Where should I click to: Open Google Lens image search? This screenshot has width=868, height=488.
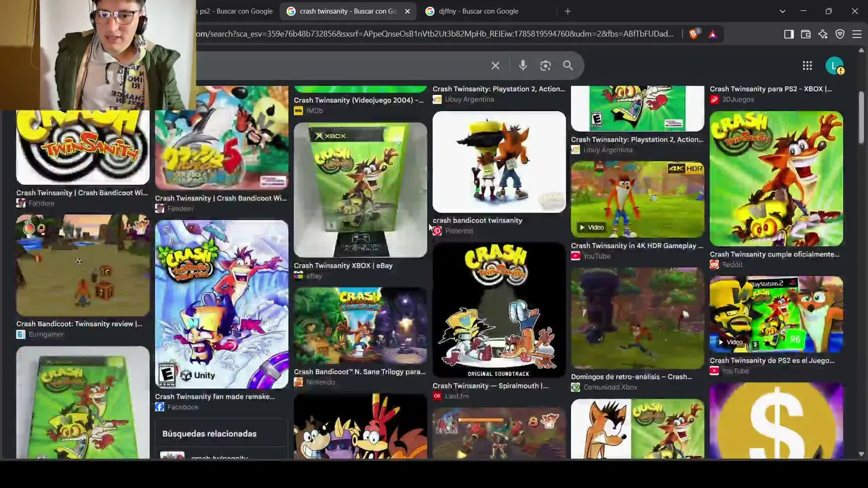545,66
